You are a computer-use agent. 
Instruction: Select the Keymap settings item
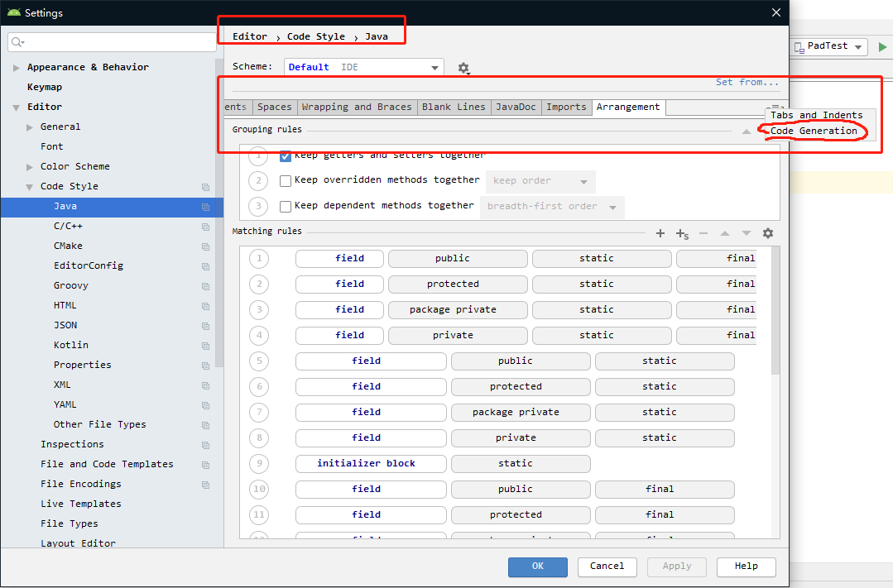click(45, 87)
